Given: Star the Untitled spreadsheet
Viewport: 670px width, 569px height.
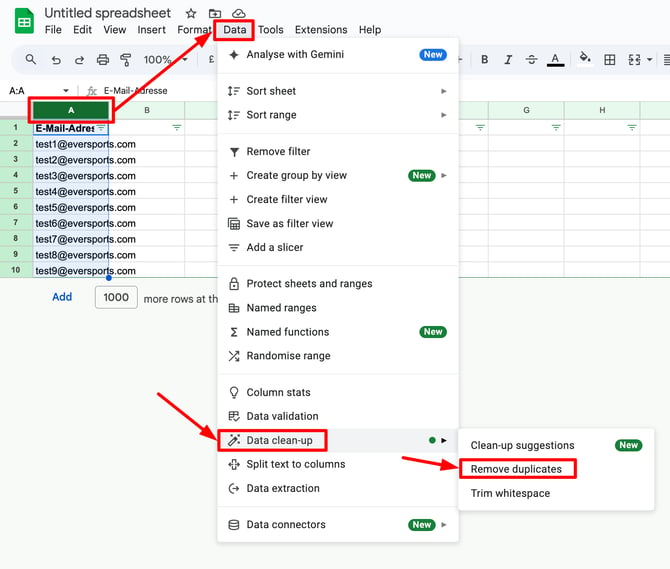Looking at the screenshot, I should 191,14.
